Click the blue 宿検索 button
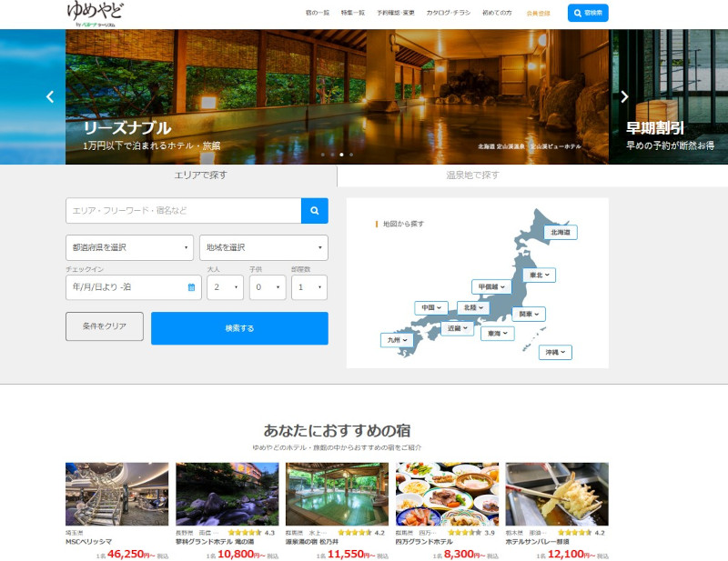Image resolution: width=728 pixels, height=561 pixels. pos(588,13)
